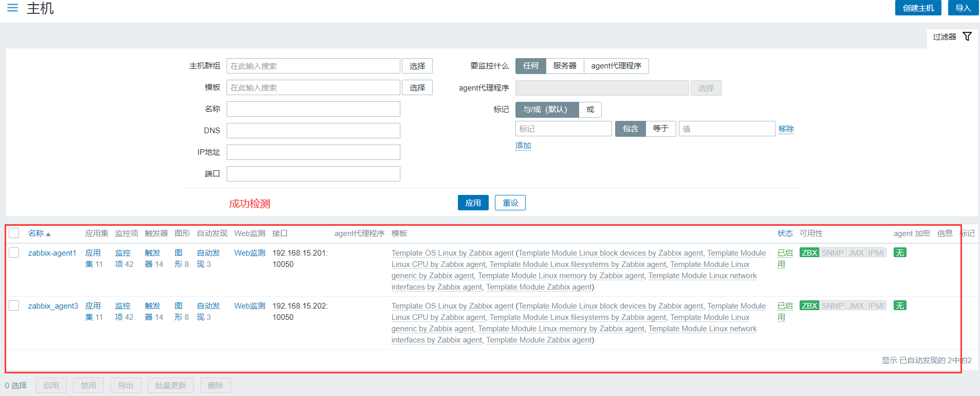This screenshot has height=396, width=980.
Task: Select the zabbix_agent3 row checkbox
Action: 14,305
